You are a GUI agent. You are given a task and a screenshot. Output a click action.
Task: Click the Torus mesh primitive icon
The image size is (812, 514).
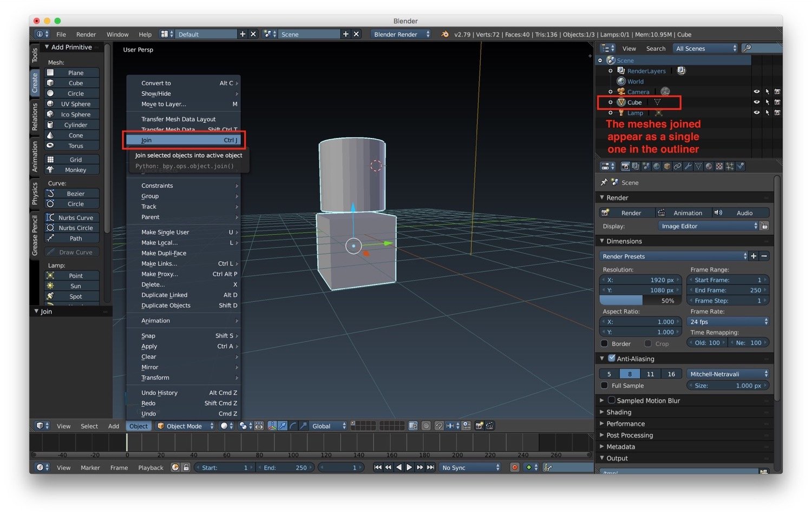[50, 146]
